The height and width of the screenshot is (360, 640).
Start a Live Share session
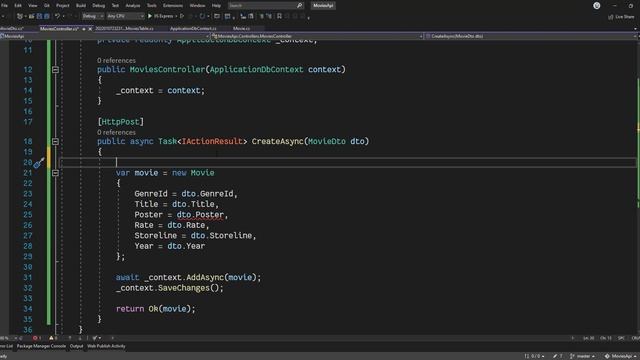tap(622, 17)
